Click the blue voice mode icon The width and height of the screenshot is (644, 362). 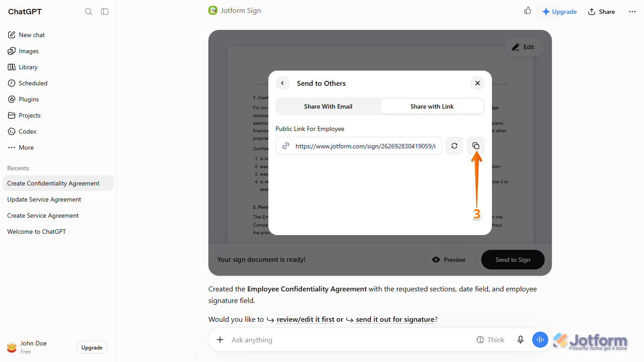click(540, 340)
